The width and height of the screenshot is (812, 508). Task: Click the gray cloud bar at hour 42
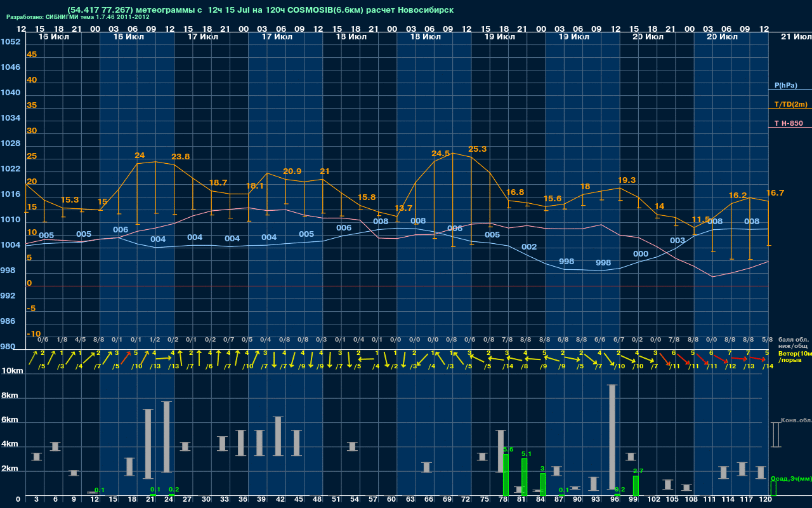point(278,436)
